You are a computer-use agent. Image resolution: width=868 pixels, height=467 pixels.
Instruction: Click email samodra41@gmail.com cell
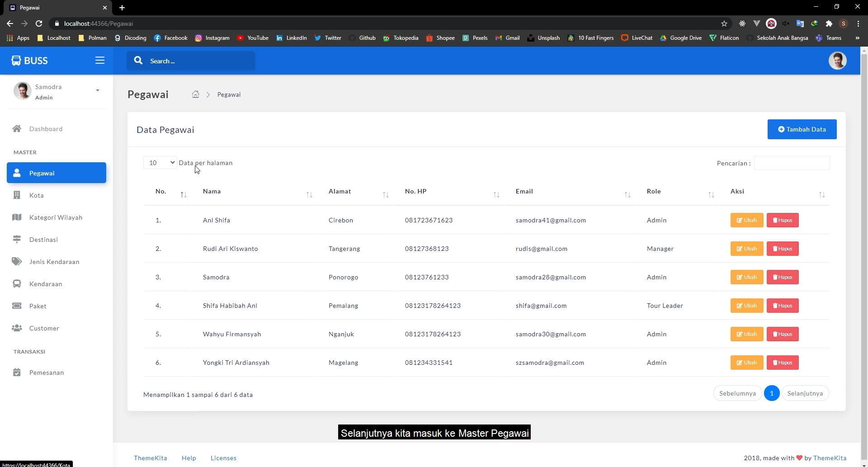[551, 220]
